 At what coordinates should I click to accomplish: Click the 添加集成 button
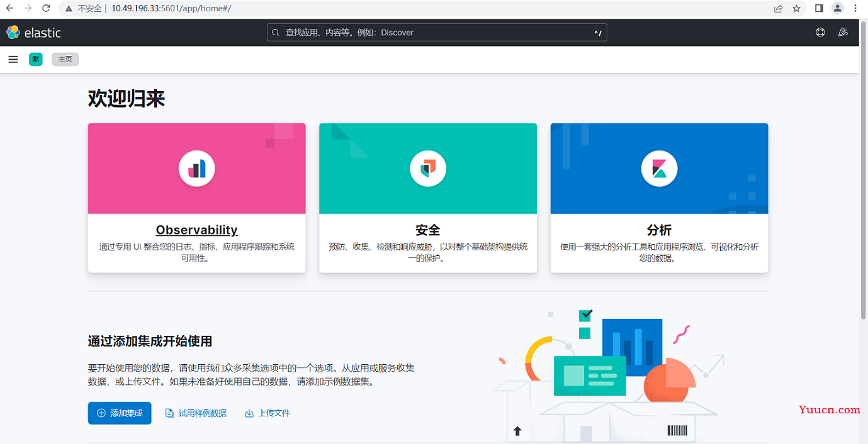(120, 413)
